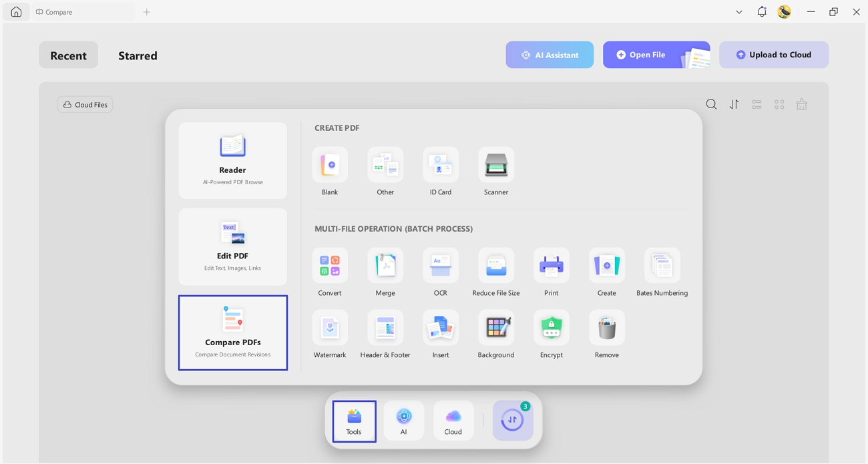This screenshot has height=464, width=868.
Task: Switch to the Recent tab
Action: (x=68, y=55)
